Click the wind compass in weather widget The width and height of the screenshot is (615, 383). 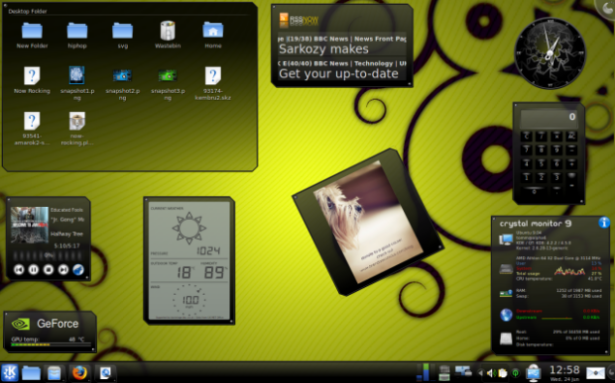point(190,300)
